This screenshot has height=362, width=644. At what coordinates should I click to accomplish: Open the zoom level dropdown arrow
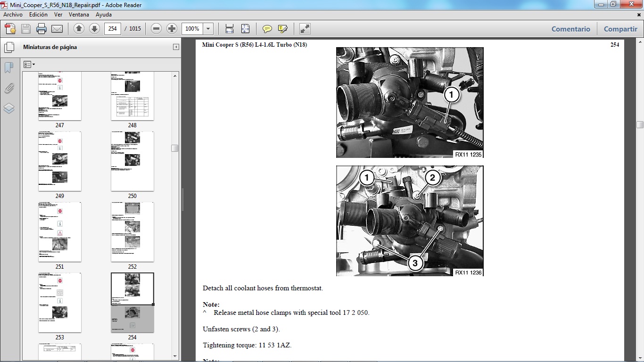[208, 29]
